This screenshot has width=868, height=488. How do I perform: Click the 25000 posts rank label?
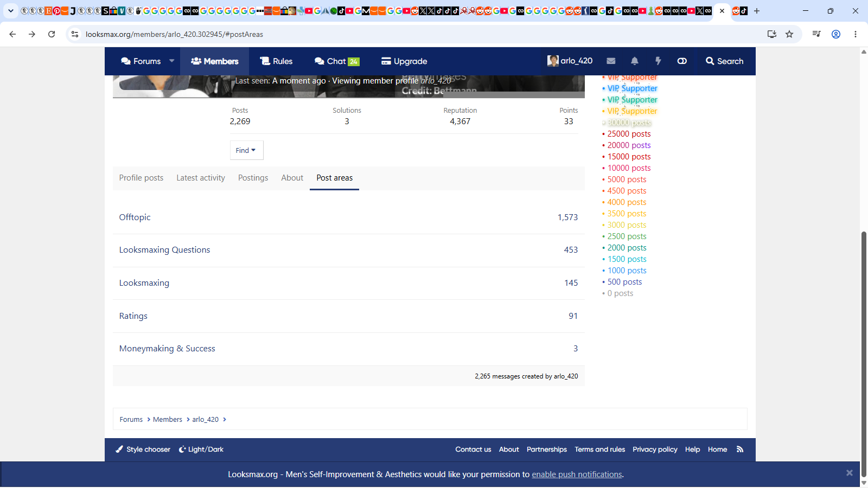click(x=629, y=134)
